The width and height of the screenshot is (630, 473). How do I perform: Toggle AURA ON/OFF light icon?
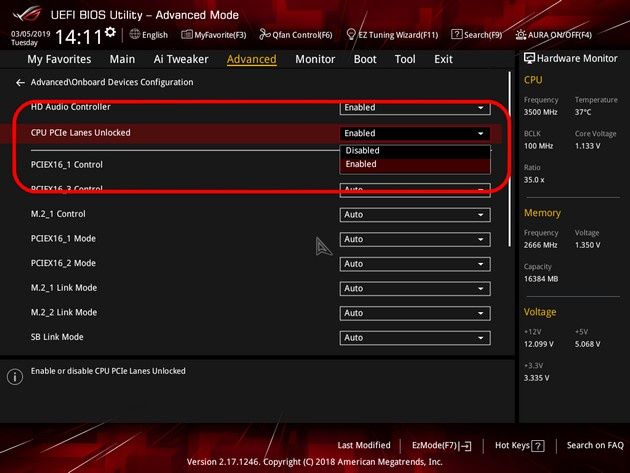click(x=521, y=35)
